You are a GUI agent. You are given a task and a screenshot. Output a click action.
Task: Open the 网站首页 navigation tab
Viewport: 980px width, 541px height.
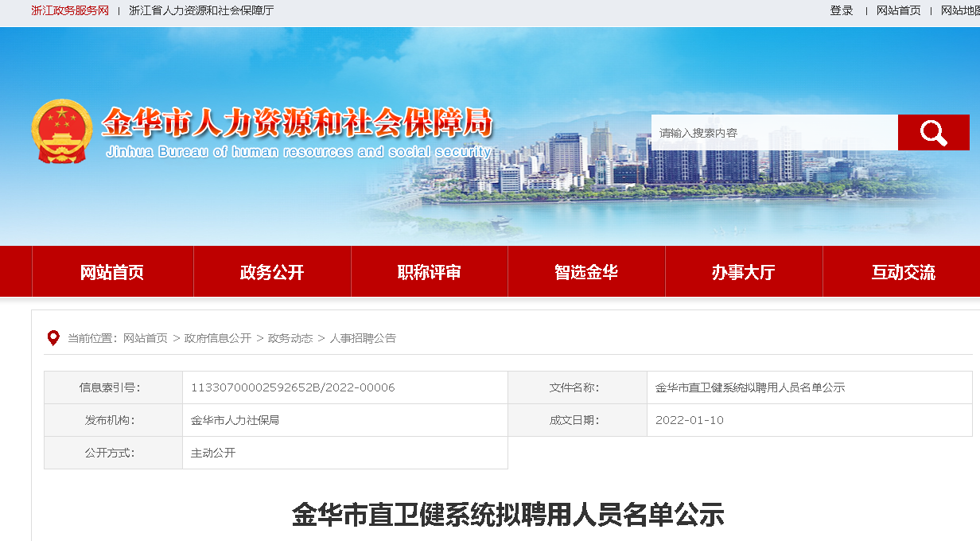point(112,272)
